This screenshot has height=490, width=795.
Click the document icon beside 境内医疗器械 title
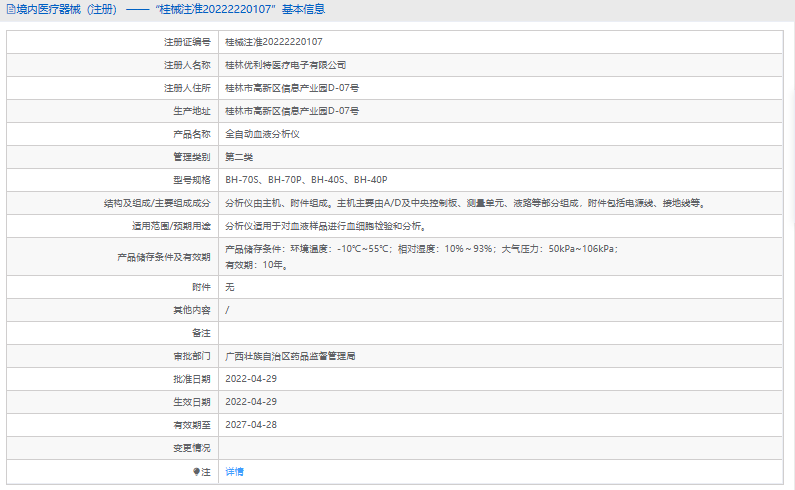(x=11, y=9)
